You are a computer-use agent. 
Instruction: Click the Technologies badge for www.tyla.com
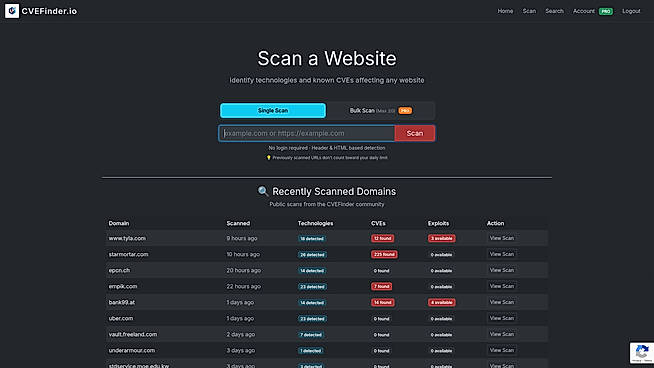[x=312, y=239]
